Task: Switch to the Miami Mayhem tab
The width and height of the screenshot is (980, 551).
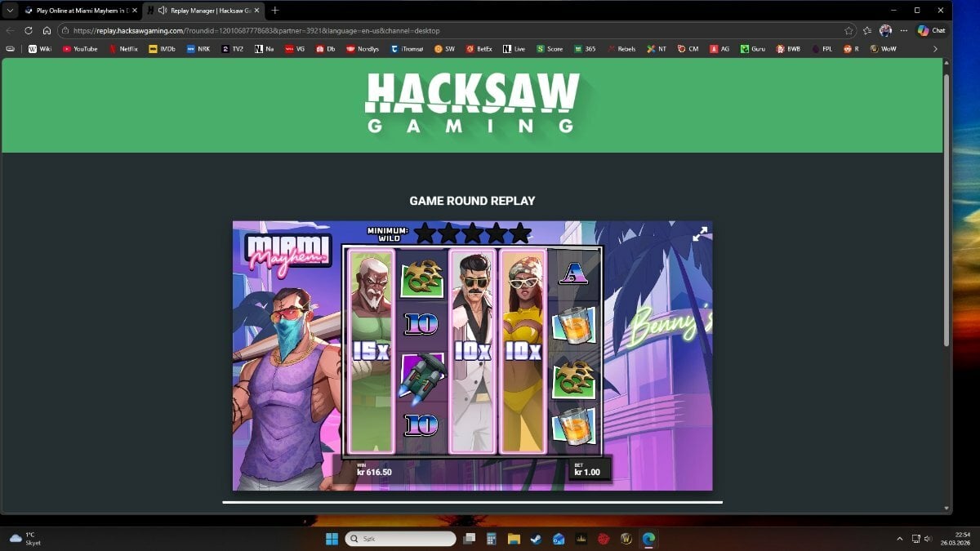Action: tap(78, 11)
